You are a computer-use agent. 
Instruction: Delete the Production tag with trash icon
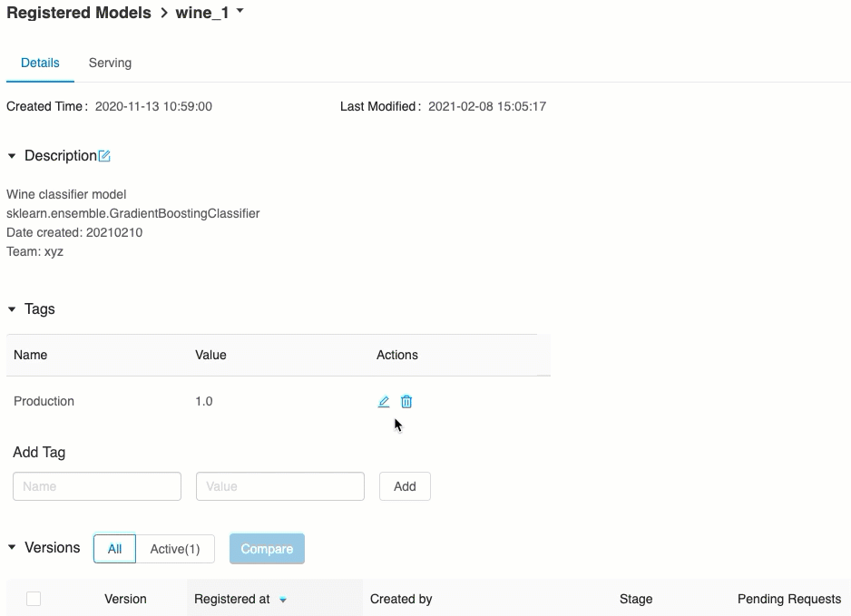coord(406,401)
